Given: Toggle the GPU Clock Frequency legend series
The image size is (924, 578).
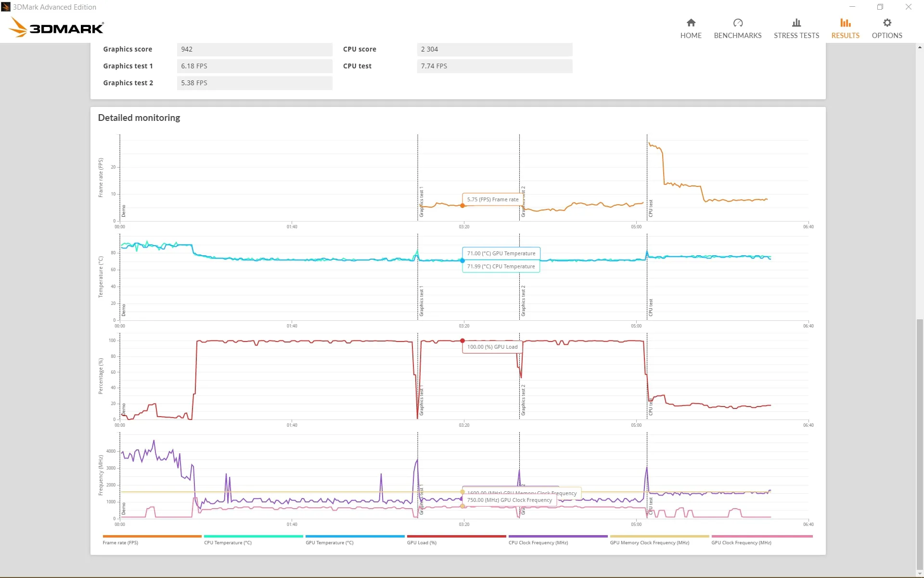Looking at the screenshot, I should pyautogui.click(x=762, y=539).
